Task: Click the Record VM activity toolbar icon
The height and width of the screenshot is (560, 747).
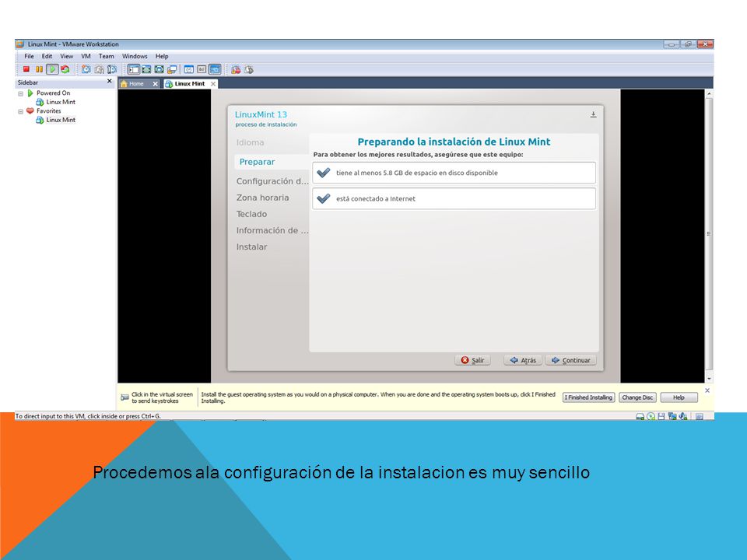Action: [x=236, y=70]
